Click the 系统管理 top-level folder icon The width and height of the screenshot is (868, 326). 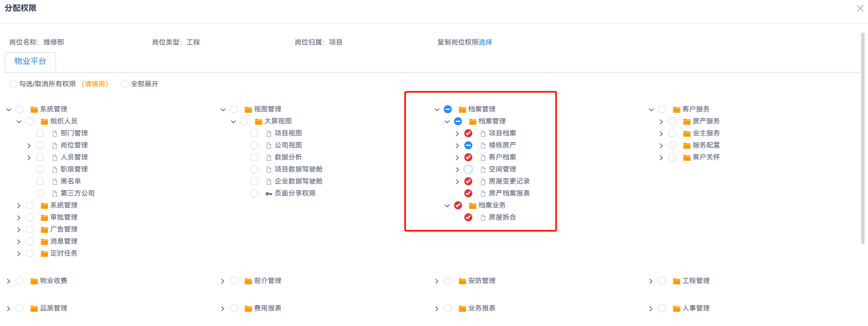34,109
